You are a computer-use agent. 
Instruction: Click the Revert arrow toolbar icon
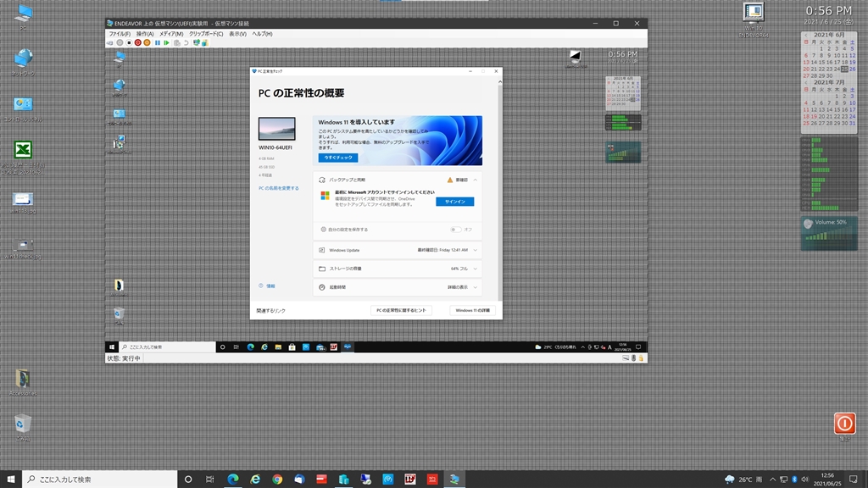(x=186, y=43)
